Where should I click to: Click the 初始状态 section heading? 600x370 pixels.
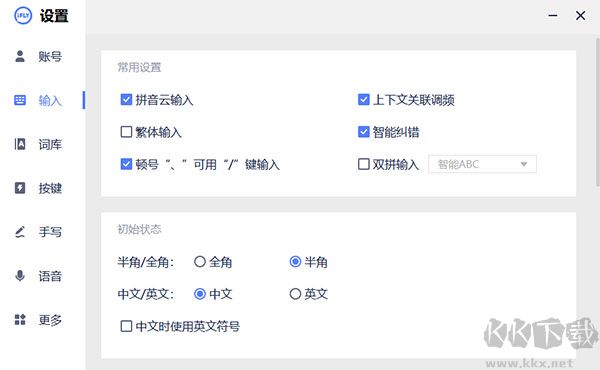139,229
